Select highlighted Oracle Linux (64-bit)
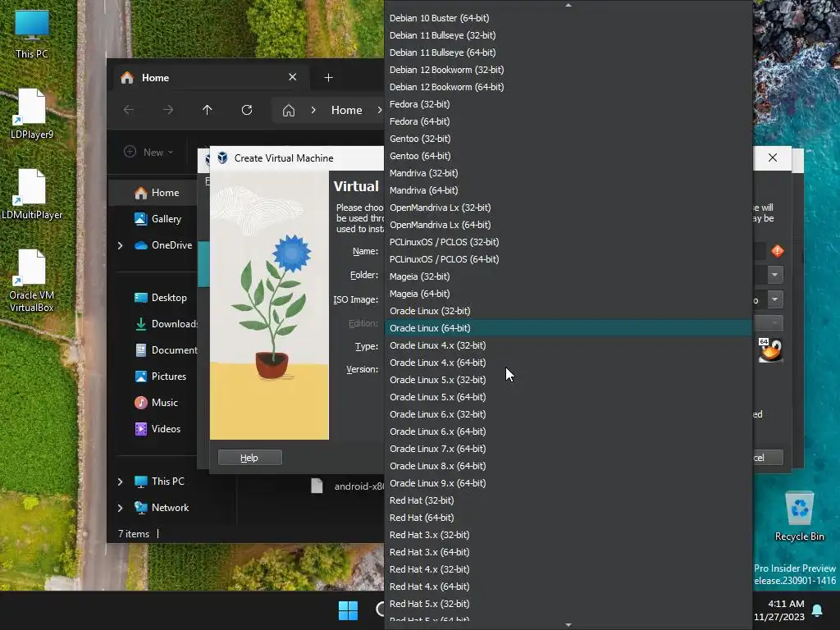 pyautogui.click(x=568, y=328)
